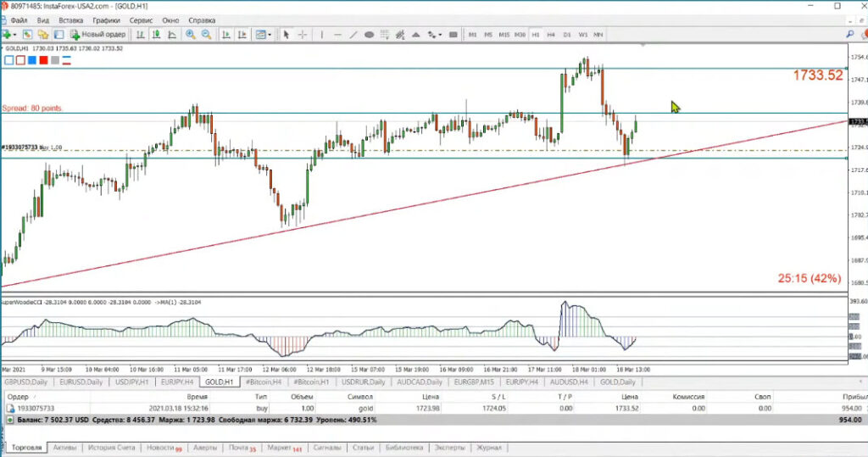Click the Ордер column header
This screenshot has height=457, width=868.
coord(19,397)
